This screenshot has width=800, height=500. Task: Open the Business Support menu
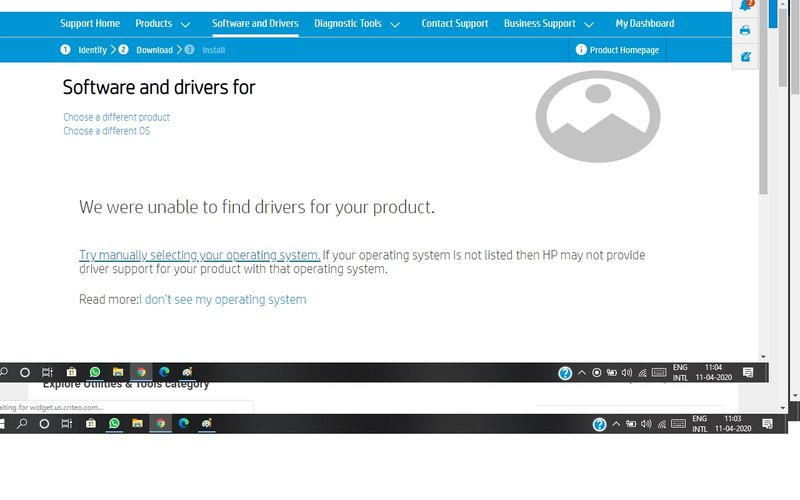(x=539, y=23)
